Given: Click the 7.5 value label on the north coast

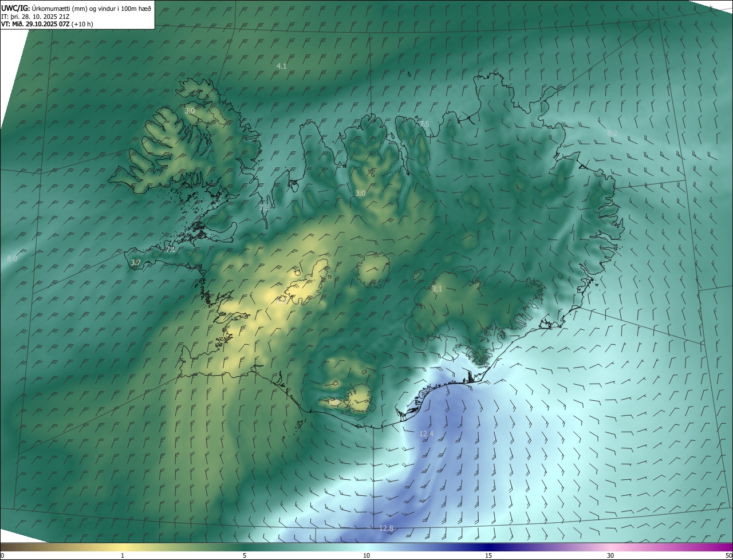Looking at the screenshot, I should 424,124.
